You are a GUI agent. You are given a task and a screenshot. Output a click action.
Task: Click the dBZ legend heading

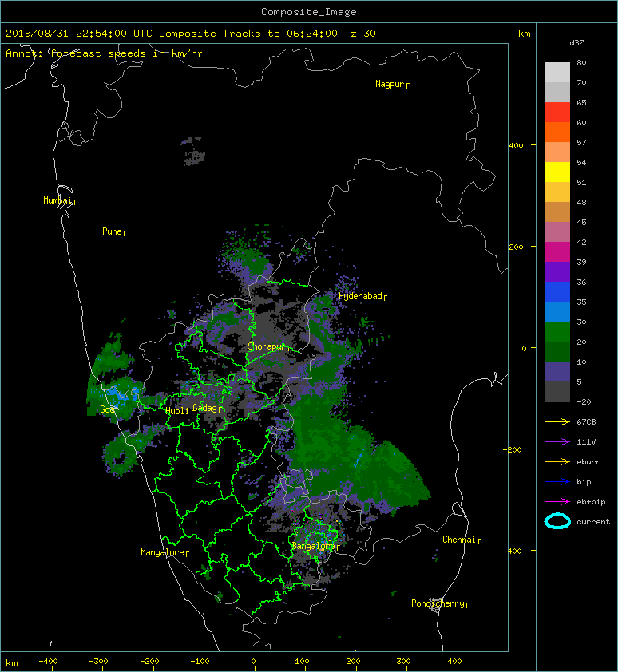pos(576,43)
